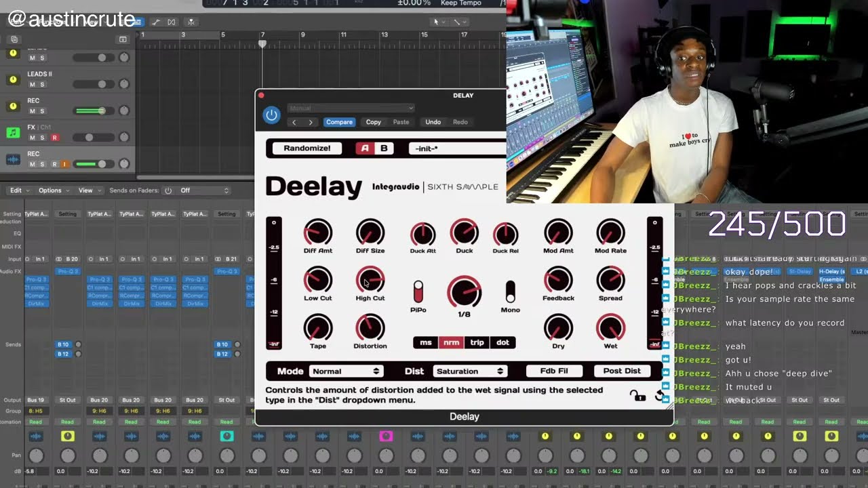This screenshot has width=868, height=488.
Task: Toggle input monitoring on bottom REC track
Action: tap(64, 164)
